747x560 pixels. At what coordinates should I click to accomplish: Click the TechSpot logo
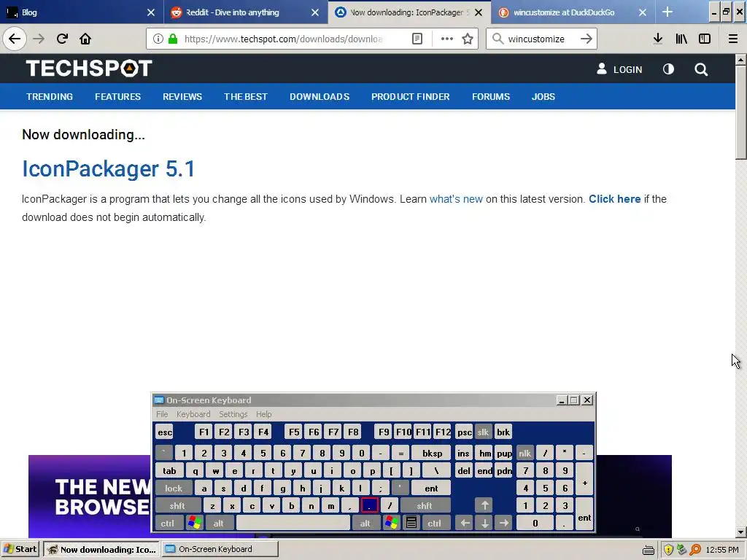tap(89, 68)
